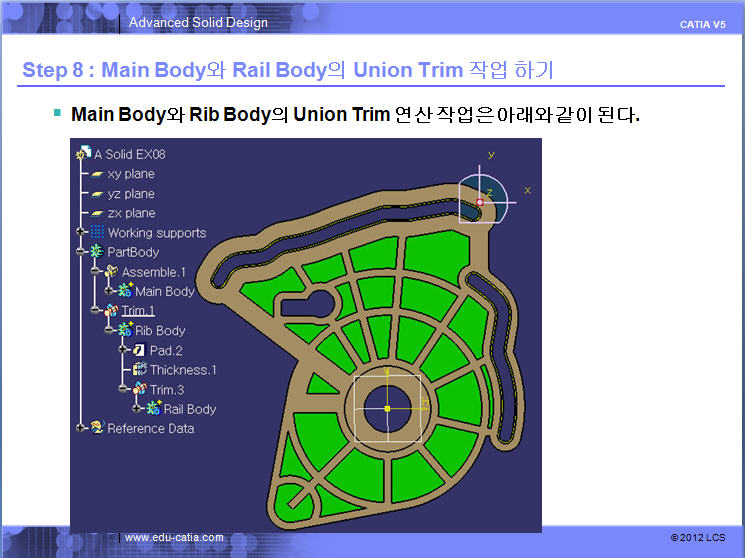This screenshot has height=558, width=745.
Task: Click the Pad.2 feature icon
Action: point(139,350)
